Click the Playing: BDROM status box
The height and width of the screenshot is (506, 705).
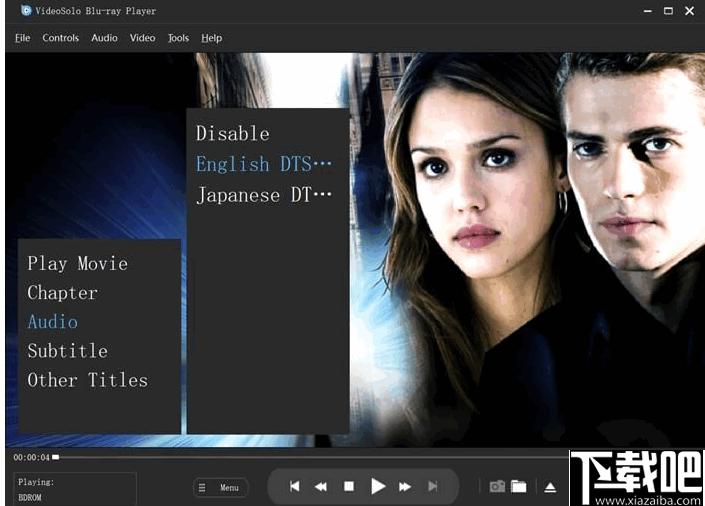[x=75, y=489]
